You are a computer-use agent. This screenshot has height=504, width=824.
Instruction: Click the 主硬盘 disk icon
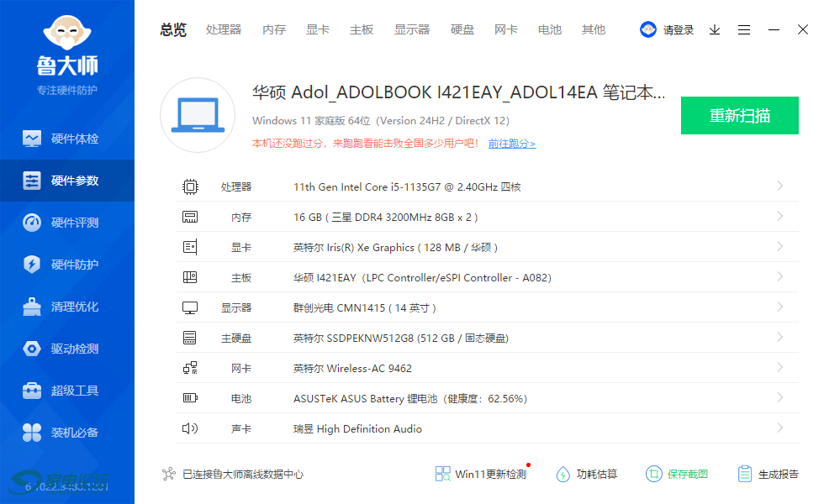(190, 338)
